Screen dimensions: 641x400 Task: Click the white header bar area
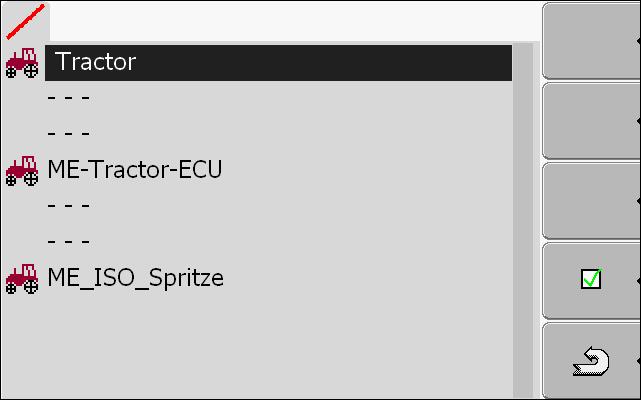pos(294,21)
